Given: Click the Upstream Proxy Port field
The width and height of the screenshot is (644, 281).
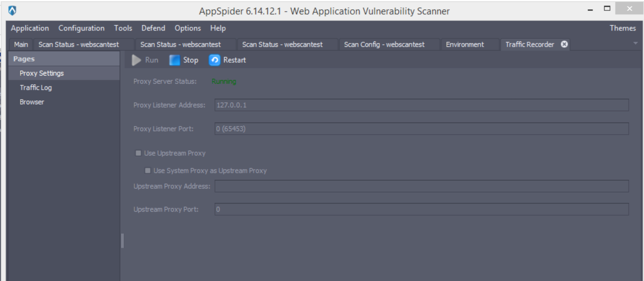Looking at the screenshot, I should [421, 209].
